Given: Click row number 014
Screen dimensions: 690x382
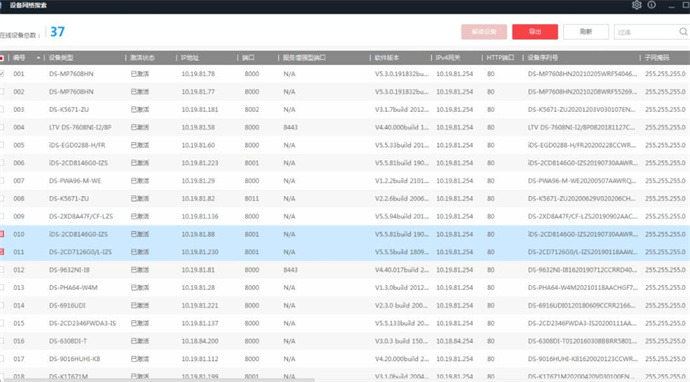Looking at the screenshot, I should click(x=18, y=305).
